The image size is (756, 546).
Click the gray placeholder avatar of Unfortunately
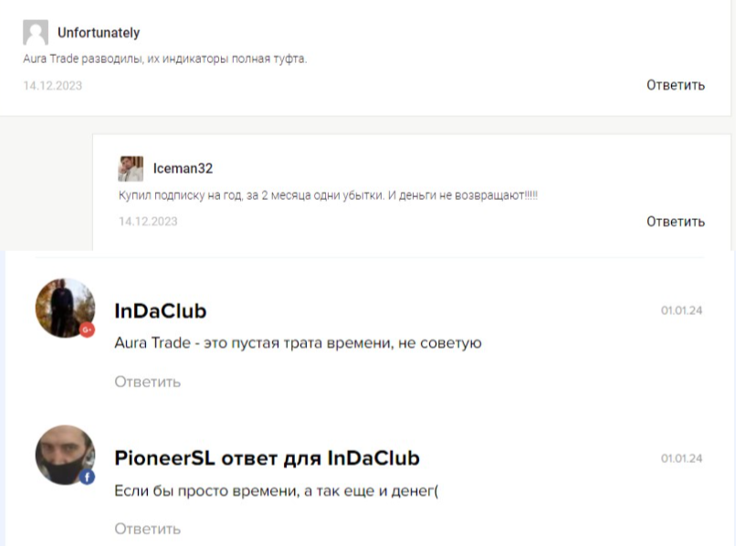[34, 33]
